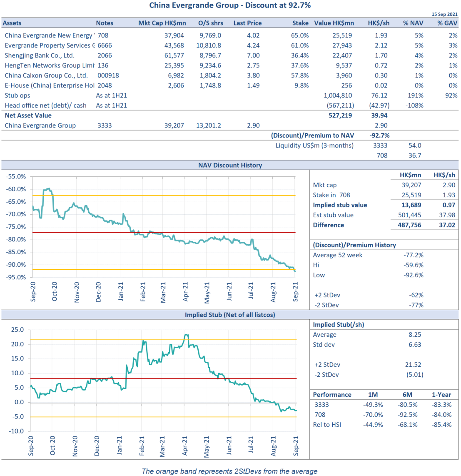Select stake value "57.8%"
The height and width of the screenshot is (476, 461).
tap(300, 75)
